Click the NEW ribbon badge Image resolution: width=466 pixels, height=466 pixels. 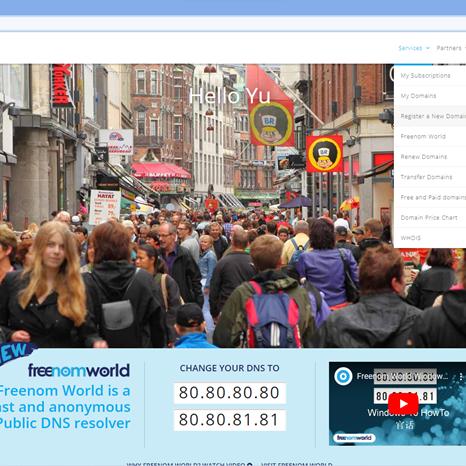pyautogui.click(x=15, y=352)
